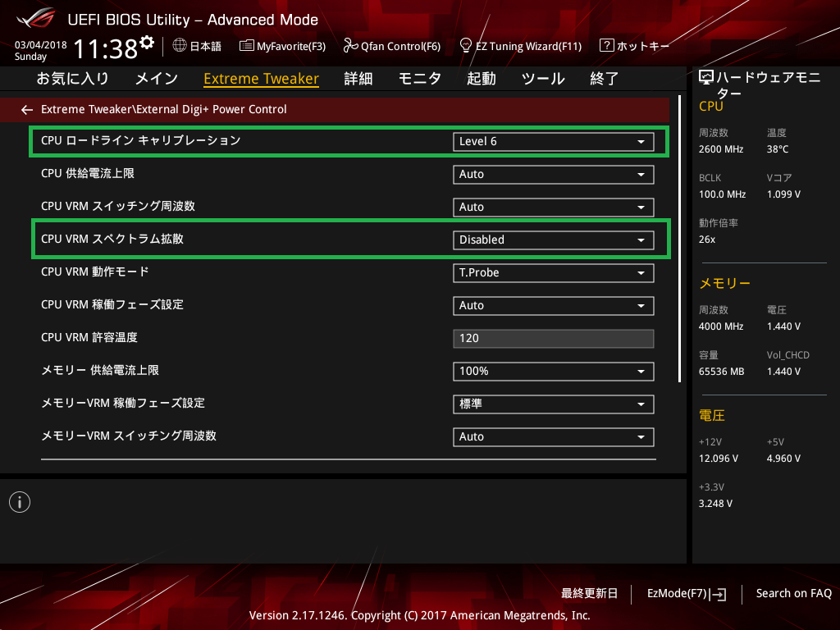The image size is (840, 630).
Task: Open メモリー 供給電流上限 100% dropdown
Action: point(554,372)
